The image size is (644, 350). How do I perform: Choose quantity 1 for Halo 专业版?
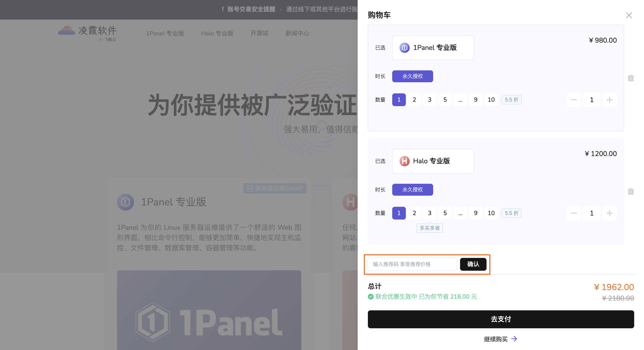pos(399,213)
